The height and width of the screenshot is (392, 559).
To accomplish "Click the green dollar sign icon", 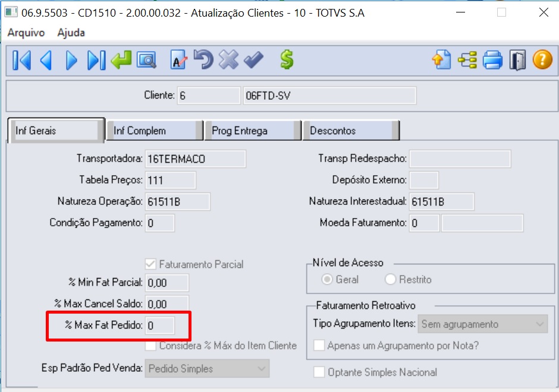I will [x=287, y=59].
